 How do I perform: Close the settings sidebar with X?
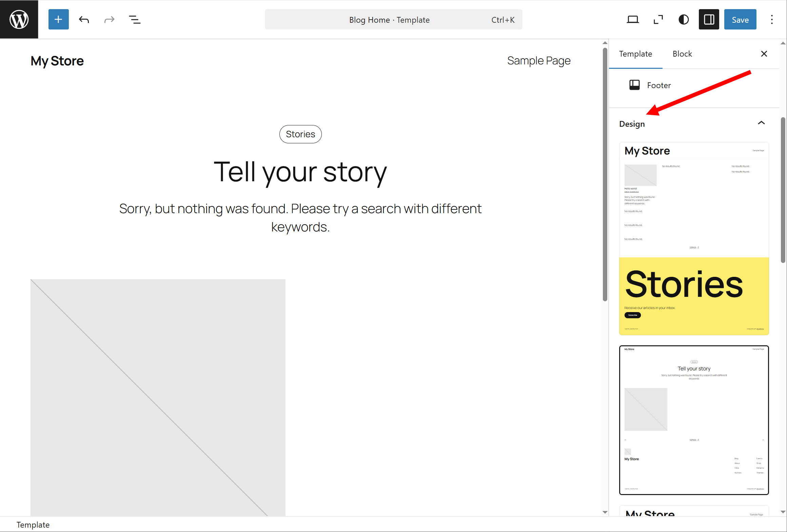coord(764,54)
